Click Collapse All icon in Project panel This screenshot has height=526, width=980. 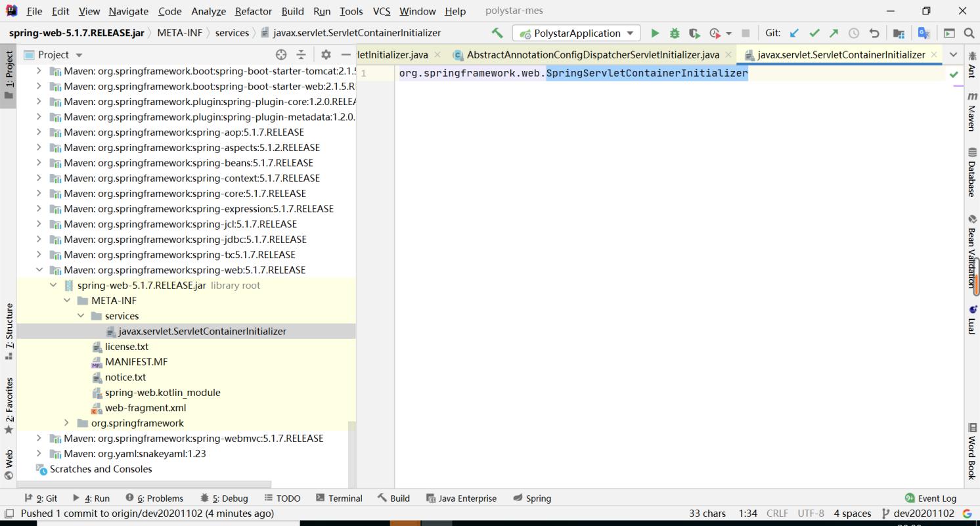tap(301, 55)
